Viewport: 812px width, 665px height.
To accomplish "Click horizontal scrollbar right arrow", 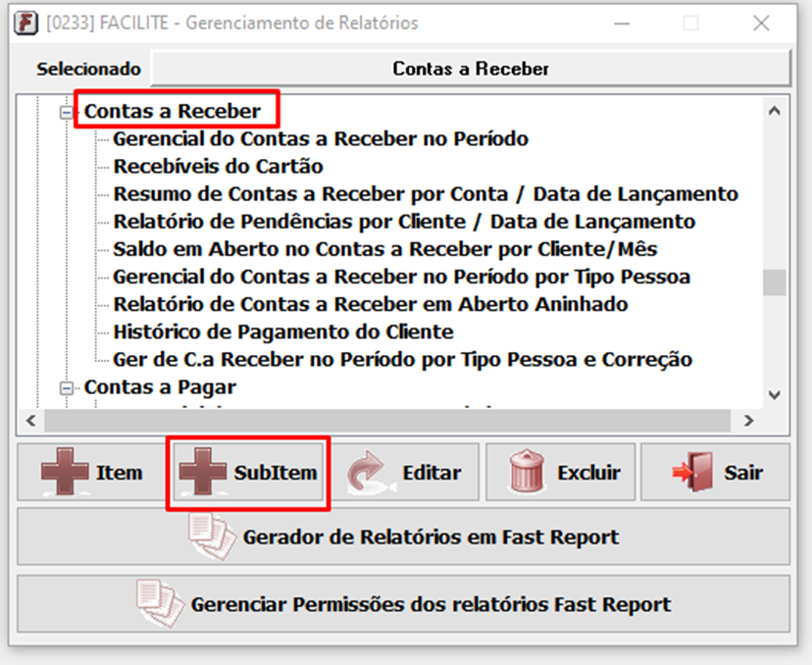I will click(748, 420).
